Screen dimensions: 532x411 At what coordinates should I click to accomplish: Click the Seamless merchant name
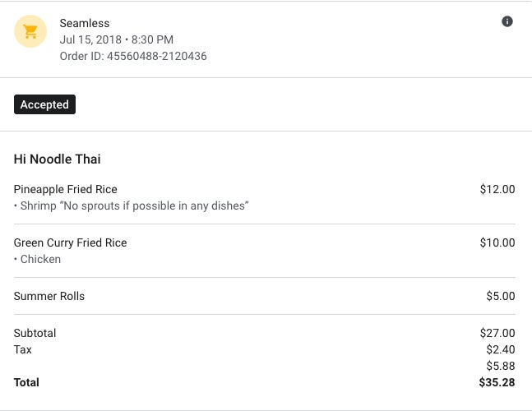pyautogui.click(x=85, y=23)
